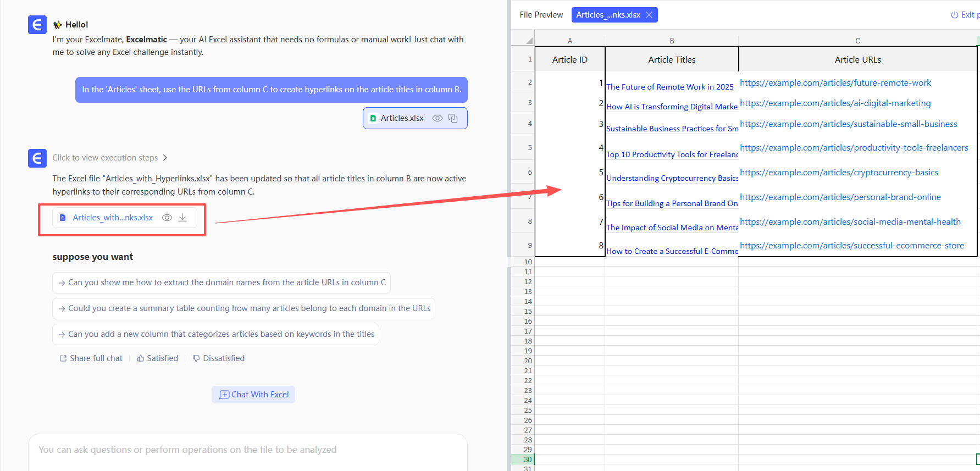The image size is (980, 471).
Task: Share full chat
Action: coord(91,358)
